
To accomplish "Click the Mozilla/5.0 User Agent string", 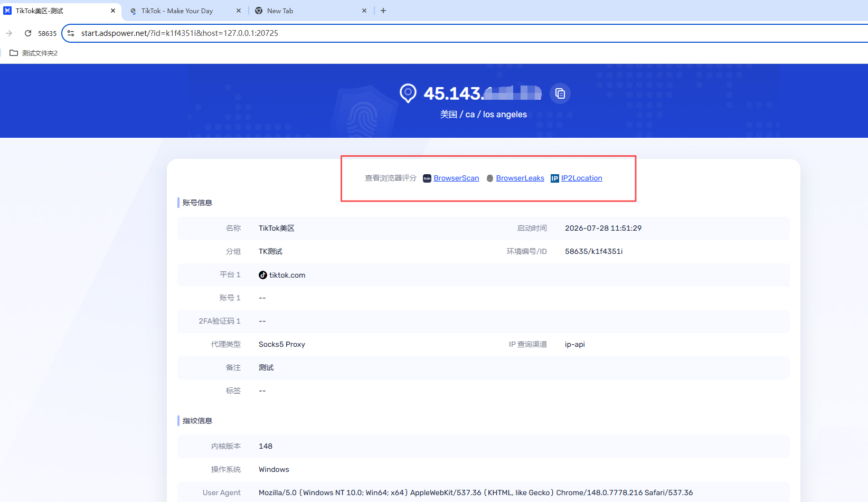I will tap(476, 493).
